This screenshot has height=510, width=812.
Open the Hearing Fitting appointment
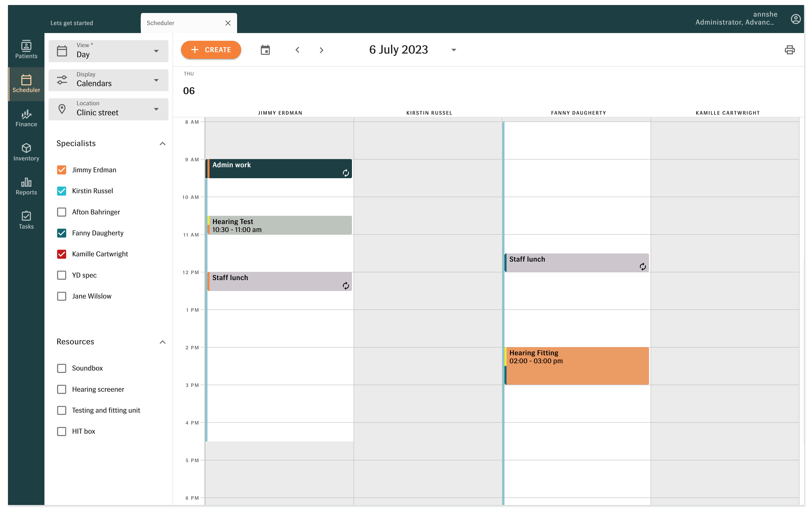click(577, 366)
